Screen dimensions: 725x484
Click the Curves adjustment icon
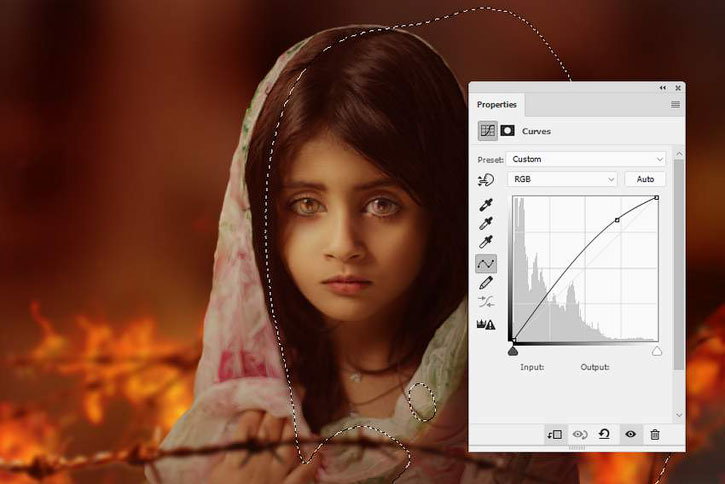pyautogui.click(x=487, y=131)
